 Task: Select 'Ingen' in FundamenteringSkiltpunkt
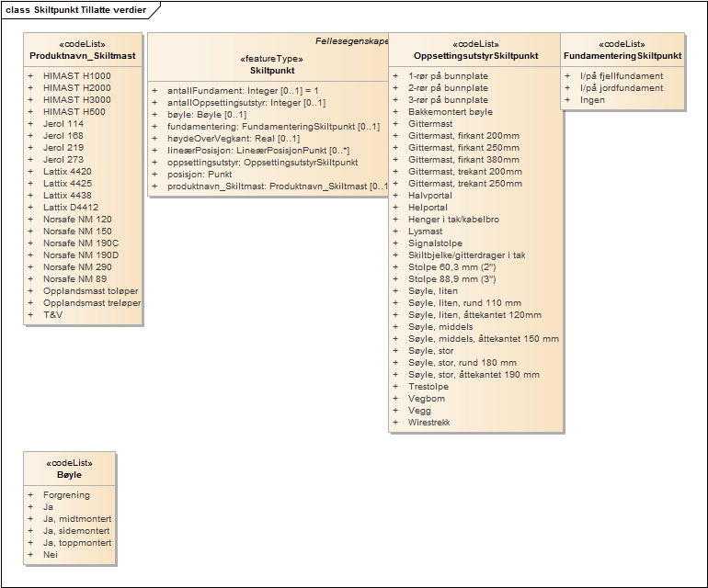(592, 100)
